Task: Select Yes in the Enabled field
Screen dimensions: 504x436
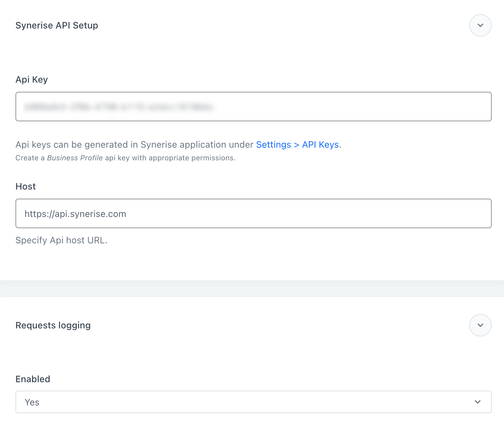Action: pos(32,402)
